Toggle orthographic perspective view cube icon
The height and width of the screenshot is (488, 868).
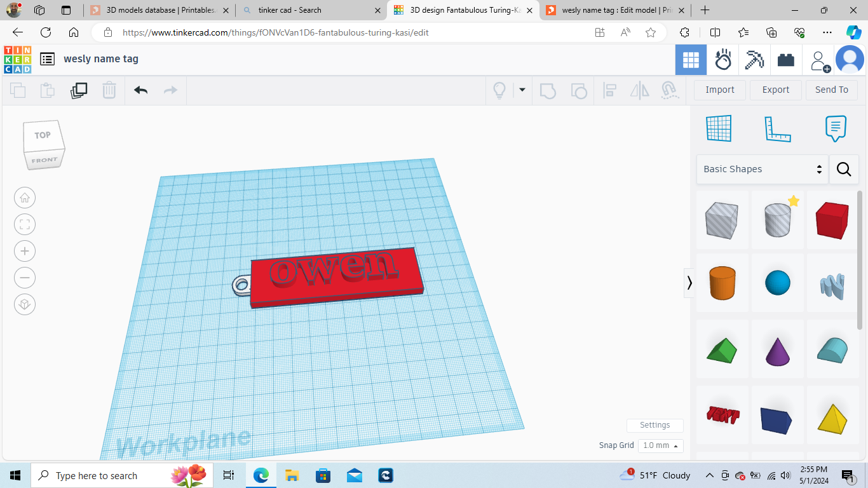coord(25,304)
